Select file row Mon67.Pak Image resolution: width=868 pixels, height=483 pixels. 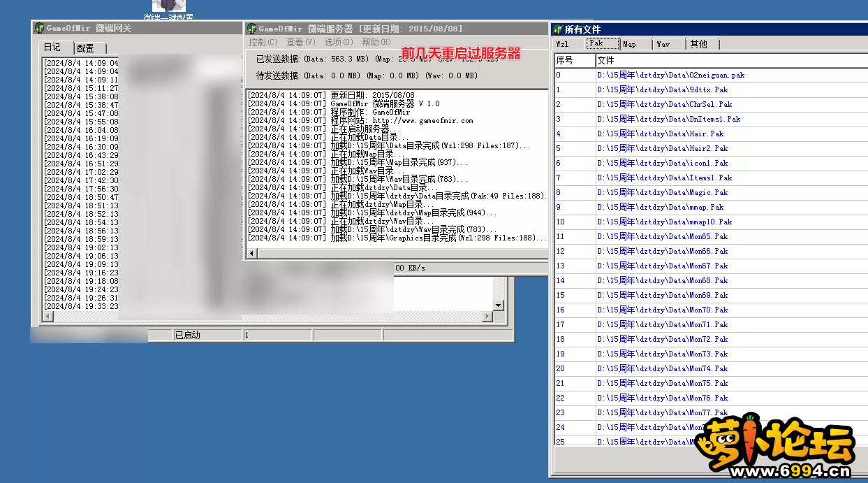(x=711, y=266)
